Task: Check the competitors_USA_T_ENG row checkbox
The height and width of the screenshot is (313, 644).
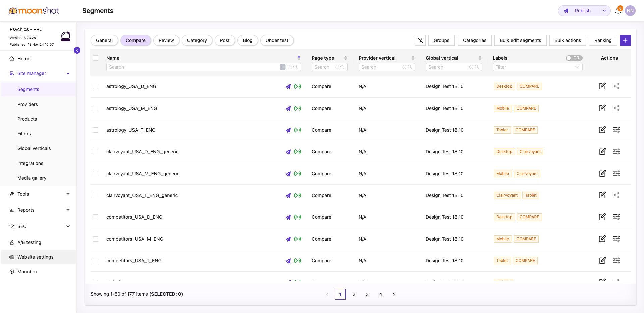Action: pos(96,261)
